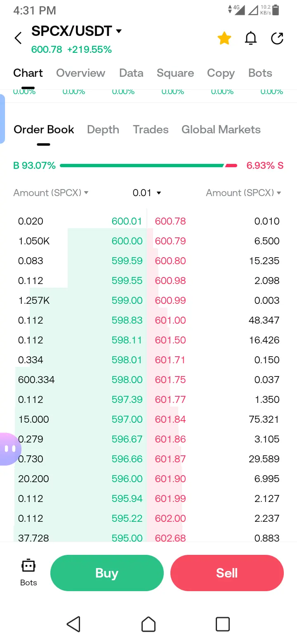The image size is (297, 644).
Task: Switch to the Depth tab
Action: tap(103, 130)
